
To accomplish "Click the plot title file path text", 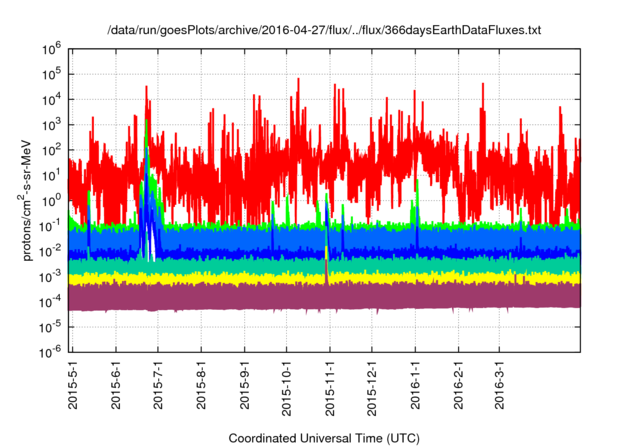I will (x=324, y=30).
